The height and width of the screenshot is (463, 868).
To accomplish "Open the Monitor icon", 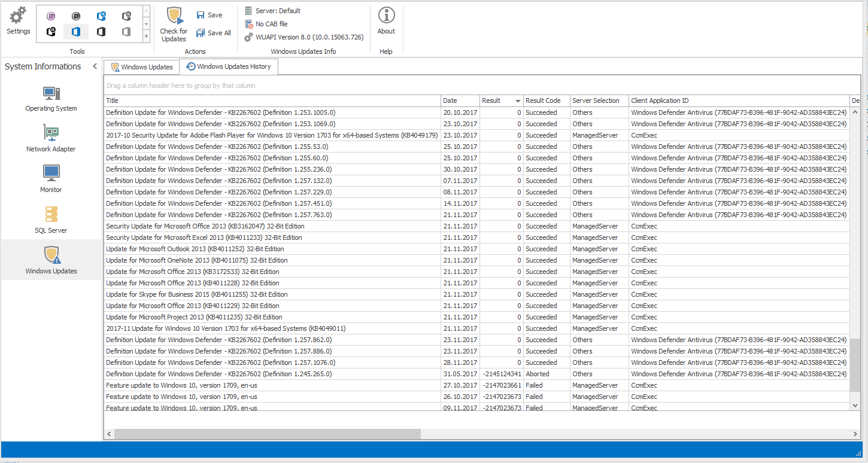I will 51,174.
